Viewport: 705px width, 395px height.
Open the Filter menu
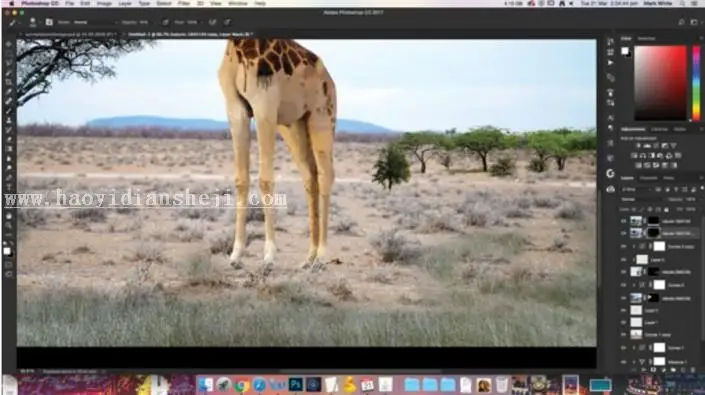tap(183, 3)
